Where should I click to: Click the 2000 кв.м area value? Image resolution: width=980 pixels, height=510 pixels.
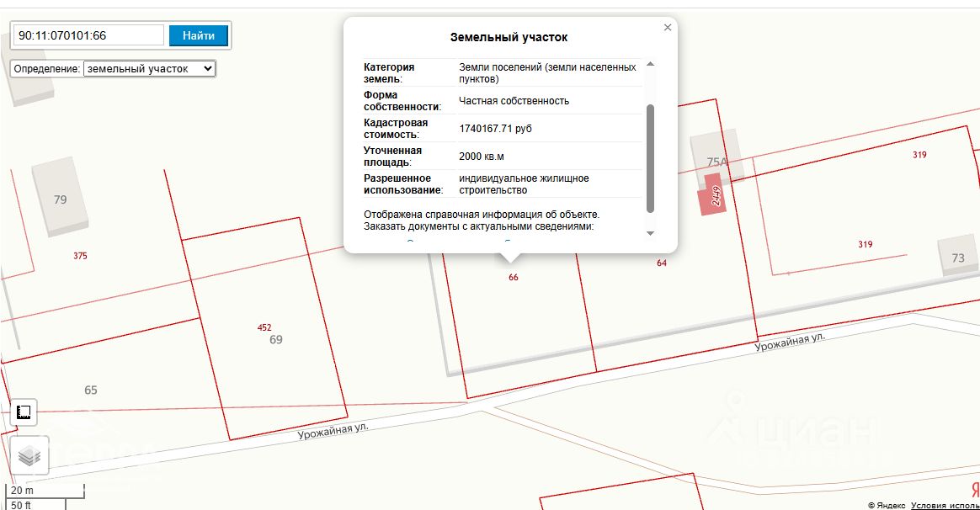[x=482, y=157]
